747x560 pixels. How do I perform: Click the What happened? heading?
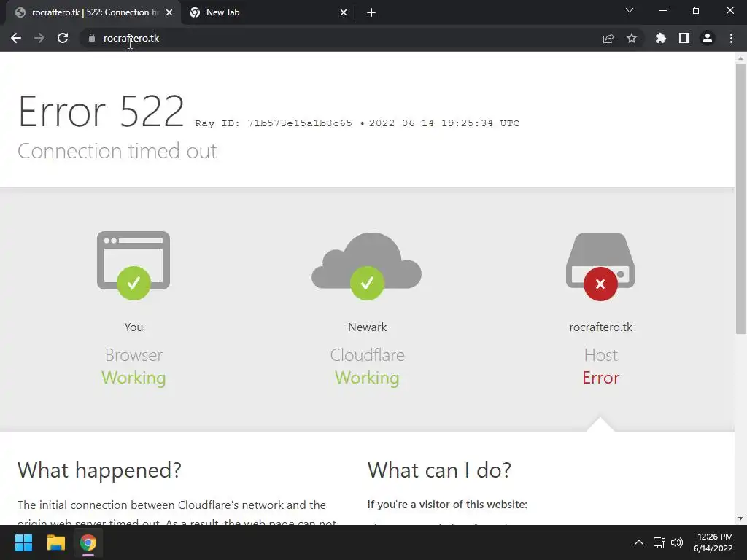99,470
